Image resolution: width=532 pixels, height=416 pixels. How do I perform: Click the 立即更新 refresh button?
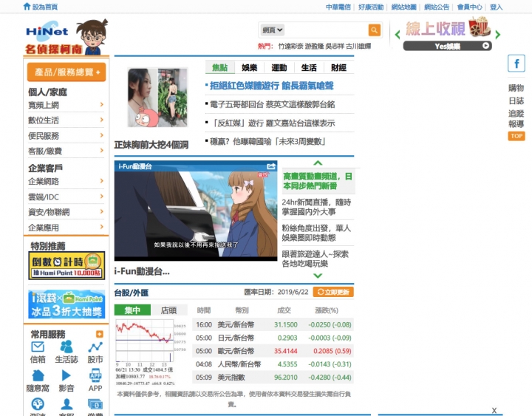tap(333, 292)
